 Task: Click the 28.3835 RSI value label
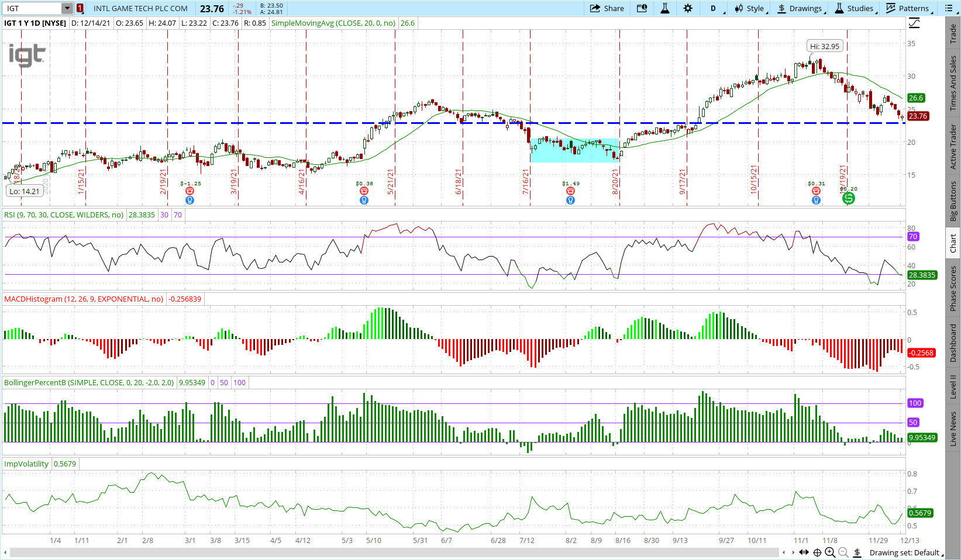[x=922, y=275]
